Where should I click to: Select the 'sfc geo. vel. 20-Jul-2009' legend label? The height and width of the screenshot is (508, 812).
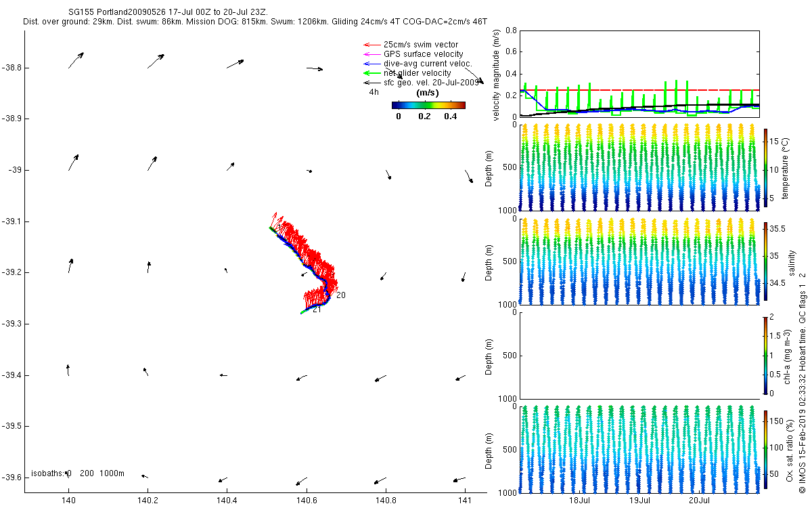[x=431, y=82]
